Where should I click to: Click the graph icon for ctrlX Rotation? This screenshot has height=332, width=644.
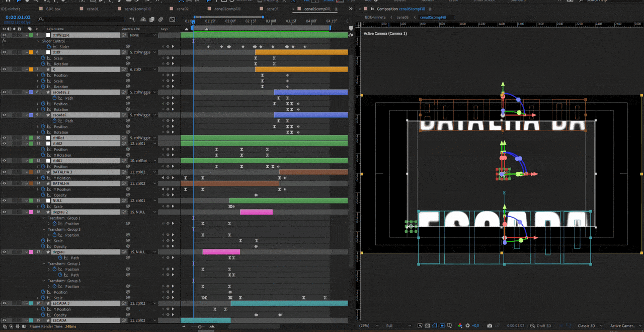tap(49, 64)
